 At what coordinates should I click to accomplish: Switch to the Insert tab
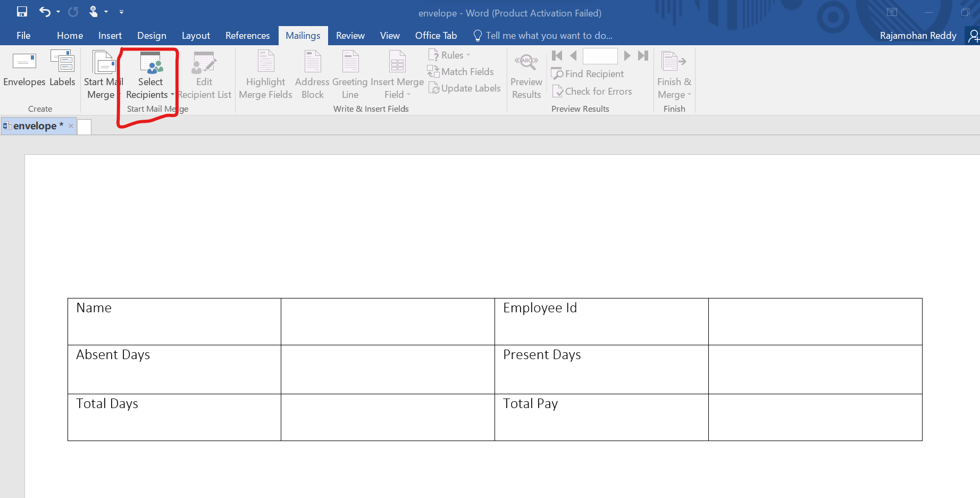click(110, 36)
